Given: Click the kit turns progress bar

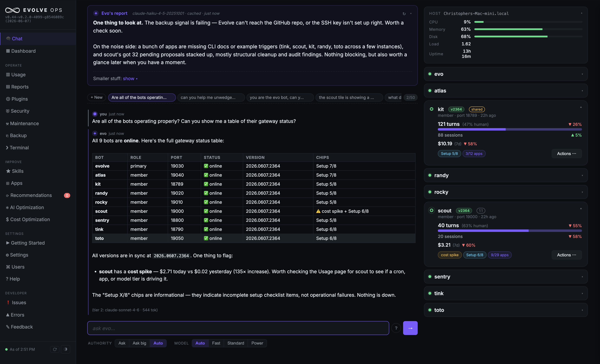Looking at the screenshot, I should click(x=510, y=130).
